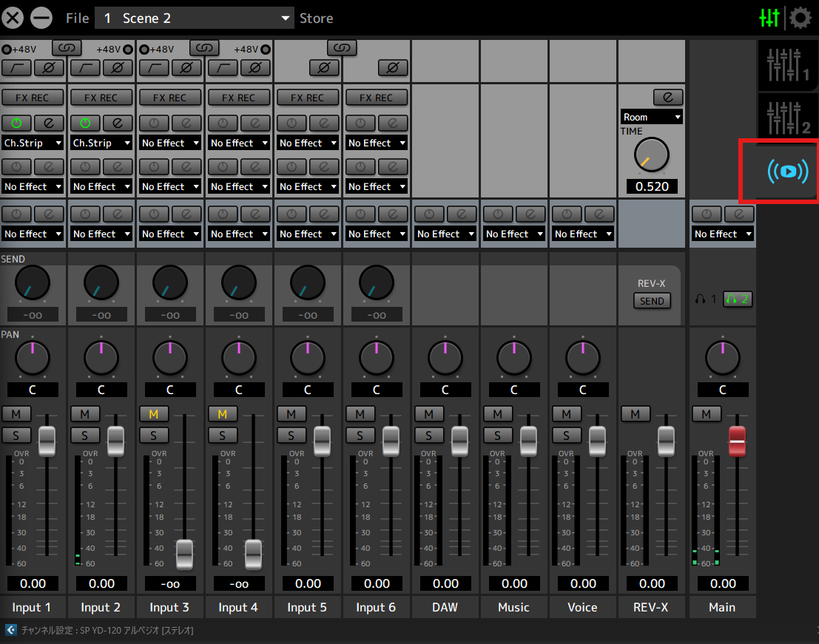Turn off Ch.Strip power on Input 1

(16, 123)
